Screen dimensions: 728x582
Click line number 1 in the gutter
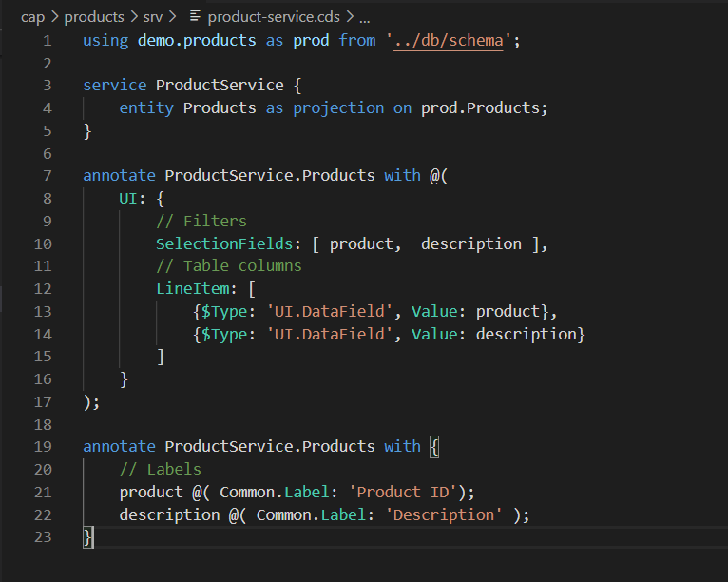pyautogui.click(x=47, y=41)
